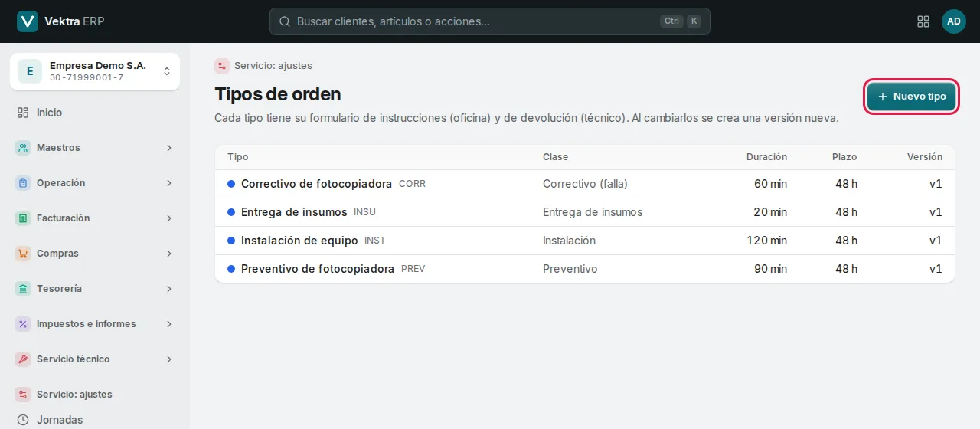Open the Tesorería sidebar section
This screenshot has width=980, height=429.
[x=95, y=289]
